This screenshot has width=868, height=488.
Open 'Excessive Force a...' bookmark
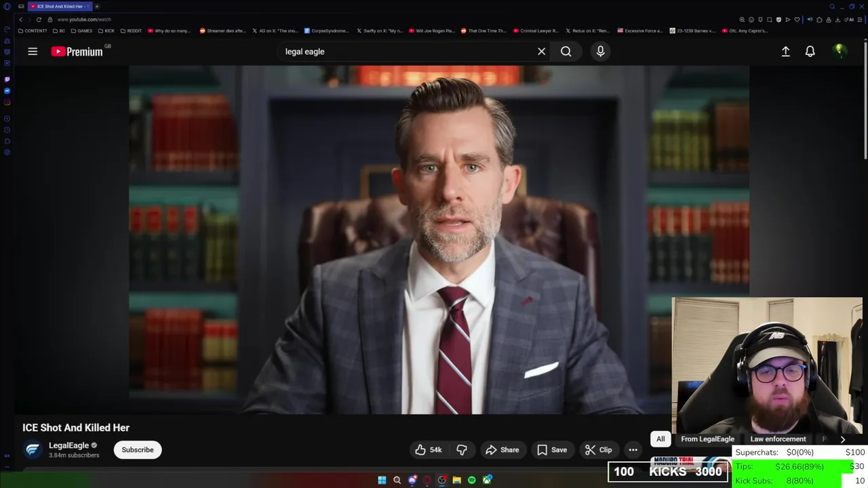640,30
